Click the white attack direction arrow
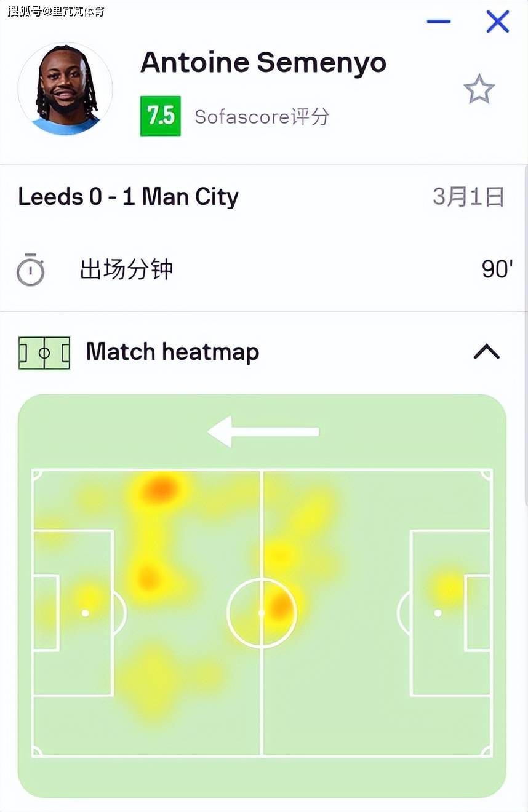 click(x=263, y=431)
